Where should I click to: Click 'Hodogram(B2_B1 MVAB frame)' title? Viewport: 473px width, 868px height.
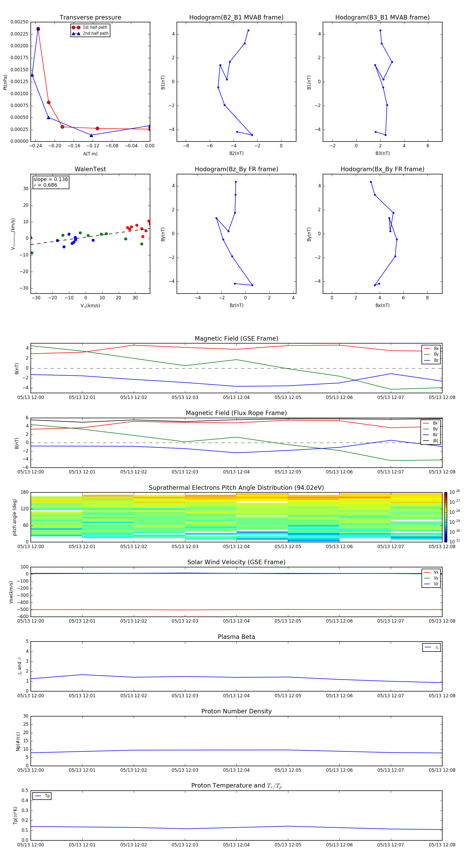(236, 18)
